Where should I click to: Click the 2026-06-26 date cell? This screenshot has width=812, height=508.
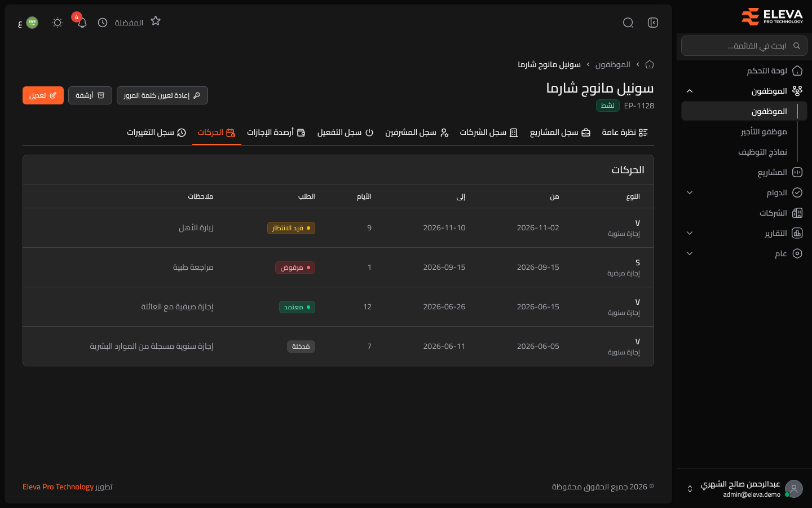pyautogui.click(x=444, y=307)
